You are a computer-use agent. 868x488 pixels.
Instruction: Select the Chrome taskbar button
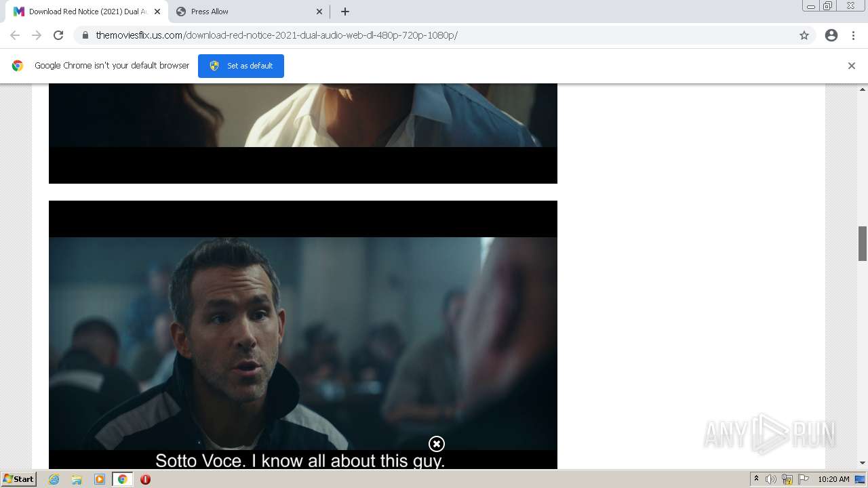[123, 479]
